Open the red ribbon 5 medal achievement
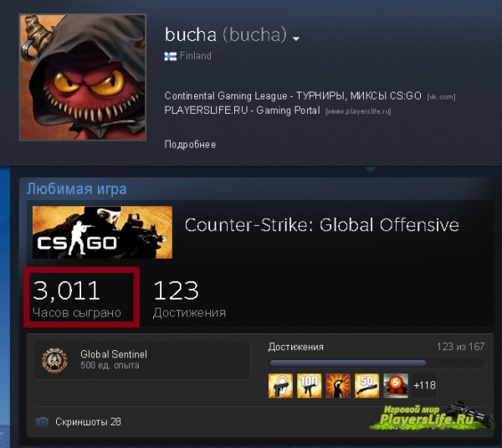 pyautogui.click(x=396, y=385)
